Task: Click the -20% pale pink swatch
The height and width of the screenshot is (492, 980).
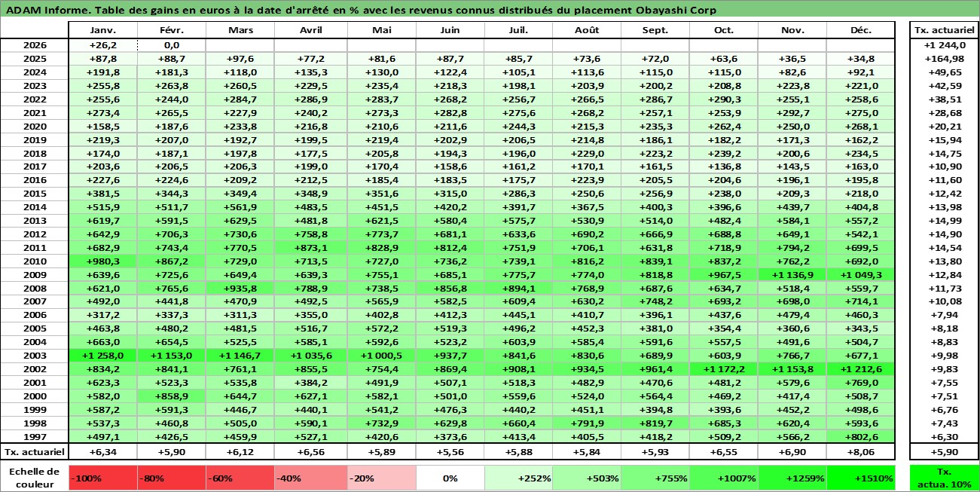Action: [x=382, y=478]
